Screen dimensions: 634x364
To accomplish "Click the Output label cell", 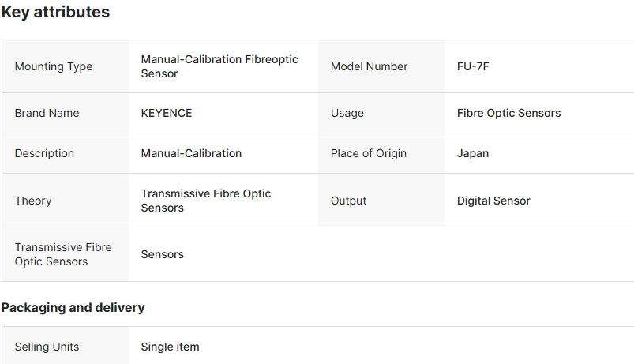I will 348,201.
